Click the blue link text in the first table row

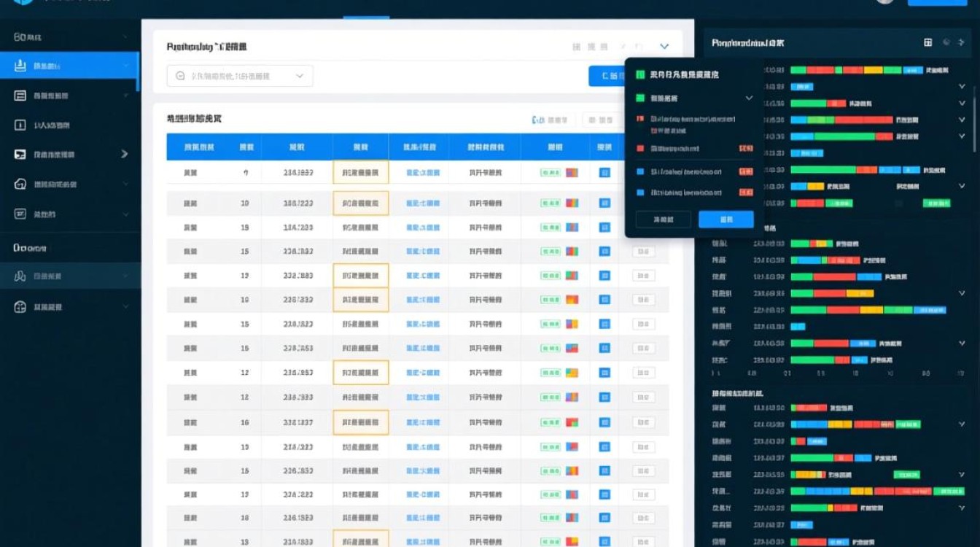tap(423, 173)
